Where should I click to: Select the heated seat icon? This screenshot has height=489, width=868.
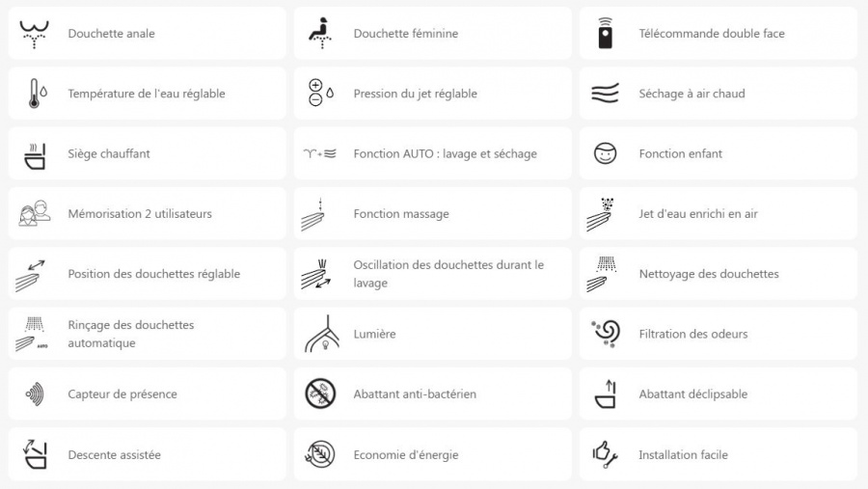tap(35, 156)
